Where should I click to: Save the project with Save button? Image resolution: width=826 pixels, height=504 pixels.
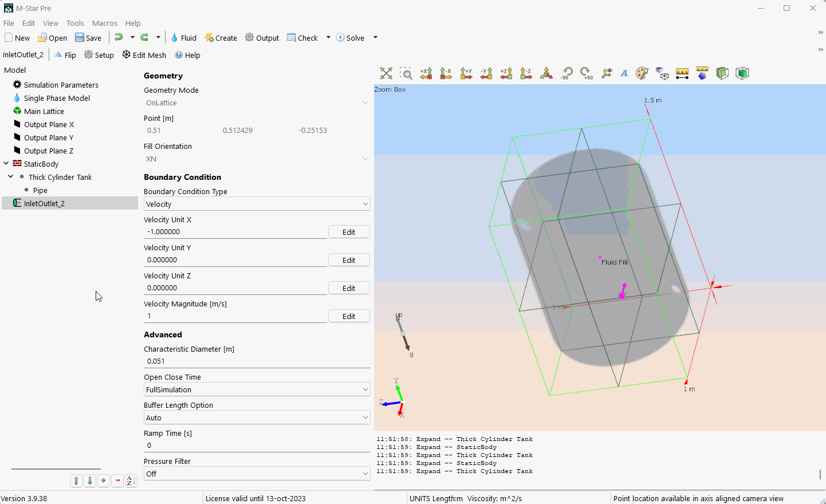(x=88, y=38)
